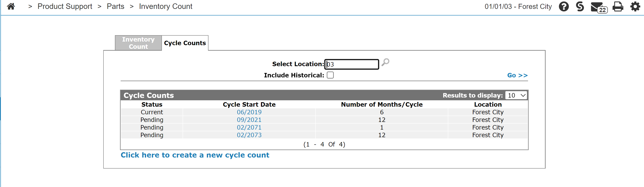The height and width of the screenshot is (187, 644).
Task: Open the settings gear icon
Action: [x=635, y=7]
